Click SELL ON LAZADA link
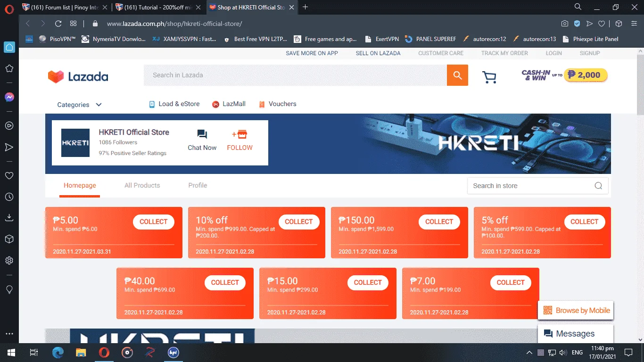This screenshot has height=362, width=644. 378,53
